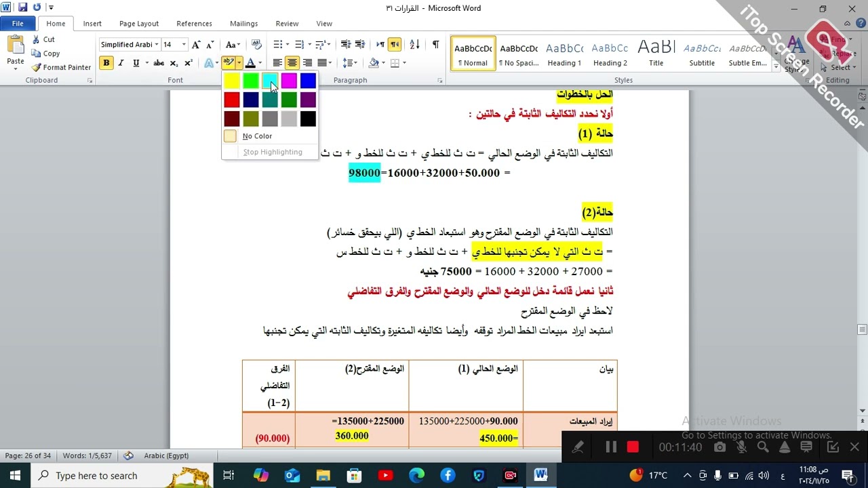Screen dimensions: 868x488
Task: Select the pink highlight swatch
Action: point(289,81)
